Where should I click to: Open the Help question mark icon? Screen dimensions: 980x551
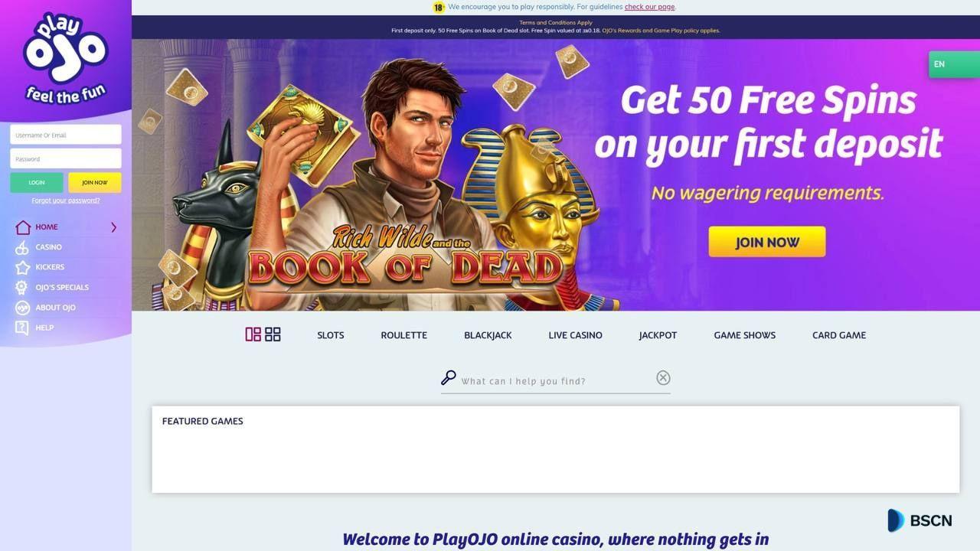[22, 328]
